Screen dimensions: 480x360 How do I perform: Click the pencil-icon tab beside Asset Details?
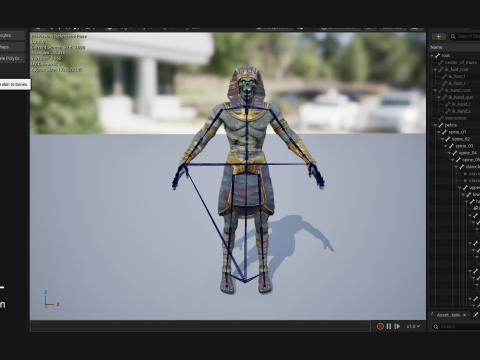click(x=475, y=315)
